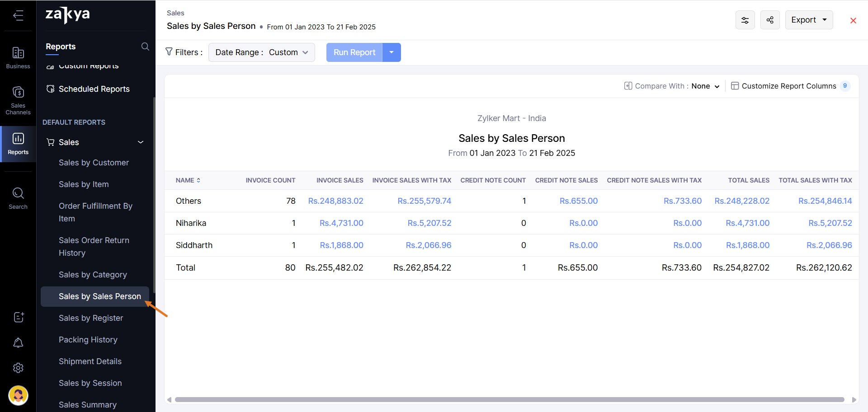Click the Search icon in sidebar
Screen dimensions: 868x412
(18, 198)
